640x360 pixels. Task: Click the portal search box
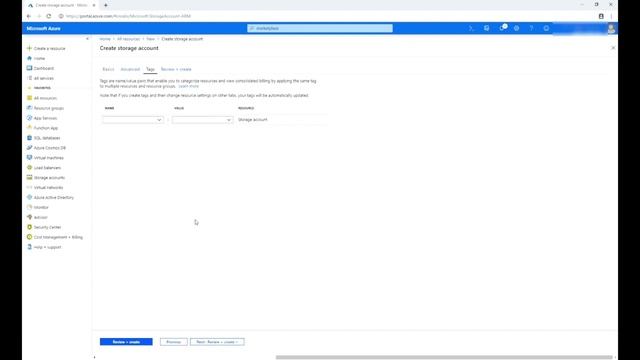pyautogui.click(x=320, y=28)
